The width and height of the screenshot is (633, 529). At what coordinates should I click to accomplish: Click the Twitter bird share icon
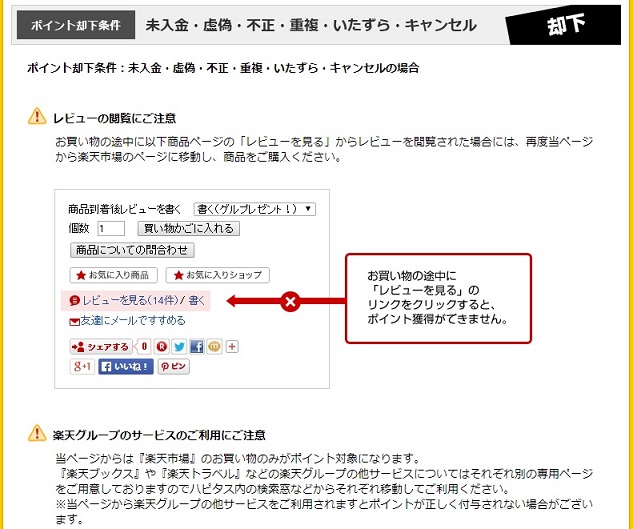tap(179, 346)
